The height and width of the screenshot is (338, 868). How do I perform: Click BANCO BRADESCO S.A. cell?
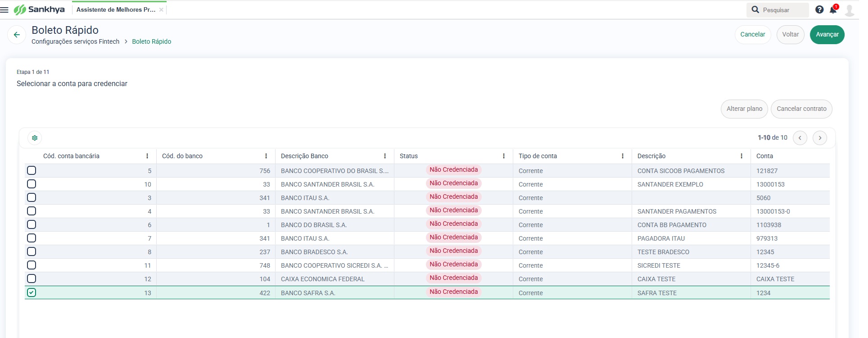point(335,252)
